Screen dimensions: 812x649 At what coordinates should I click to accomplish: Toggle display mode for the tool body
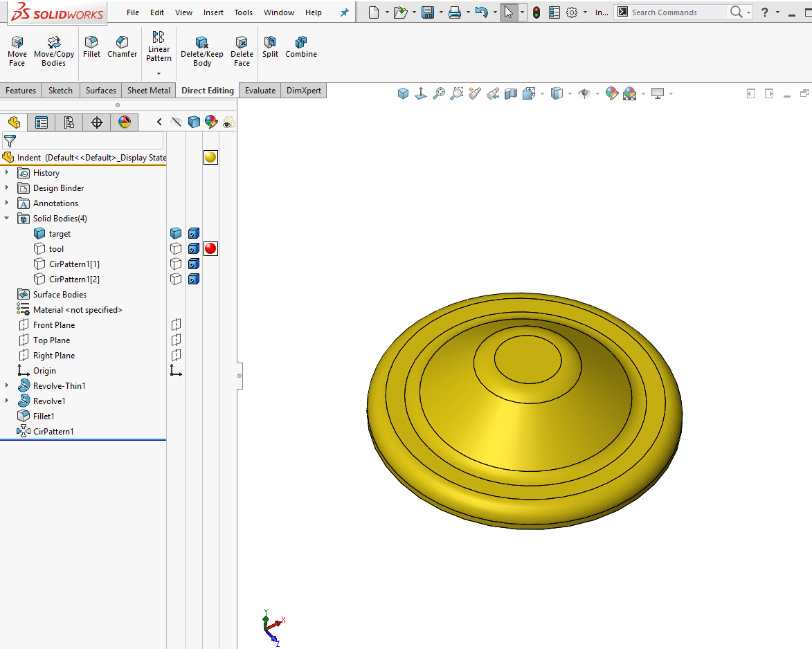pos(194,249)
